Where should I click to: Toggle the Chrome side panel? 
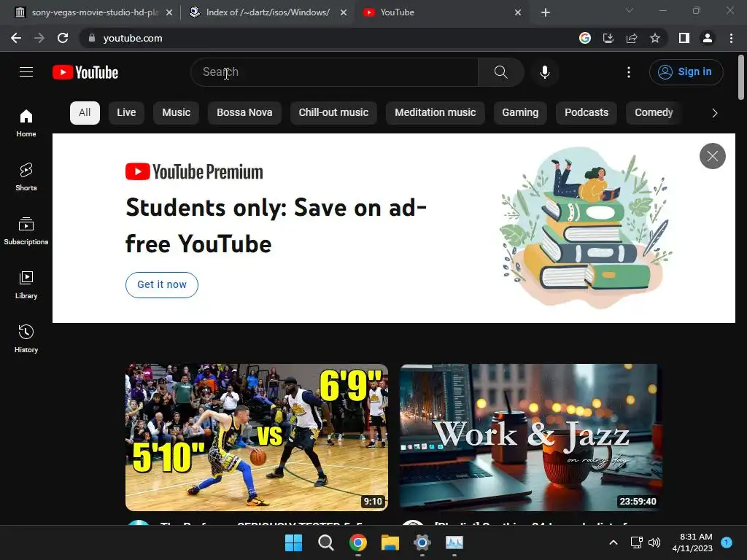[x=684, y=38]
